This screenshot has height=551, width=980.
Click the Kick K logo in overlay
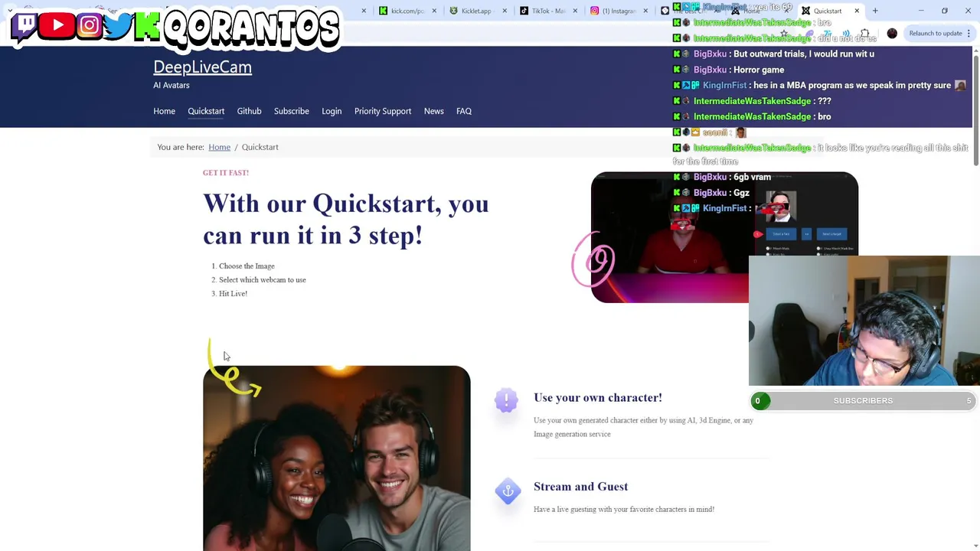tap(147, 26)
